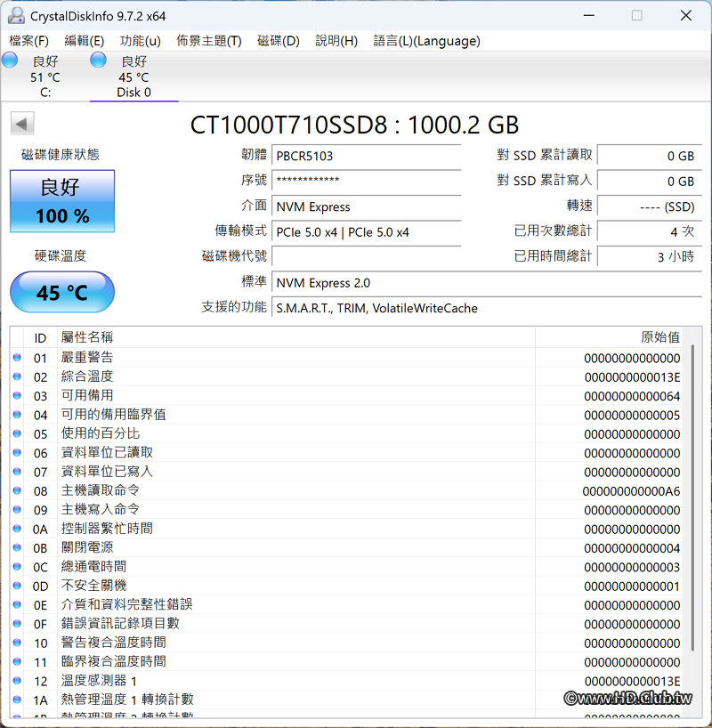Click the previous disk arrow button
This screenshot has height=728, width=712.
point(22,124)
